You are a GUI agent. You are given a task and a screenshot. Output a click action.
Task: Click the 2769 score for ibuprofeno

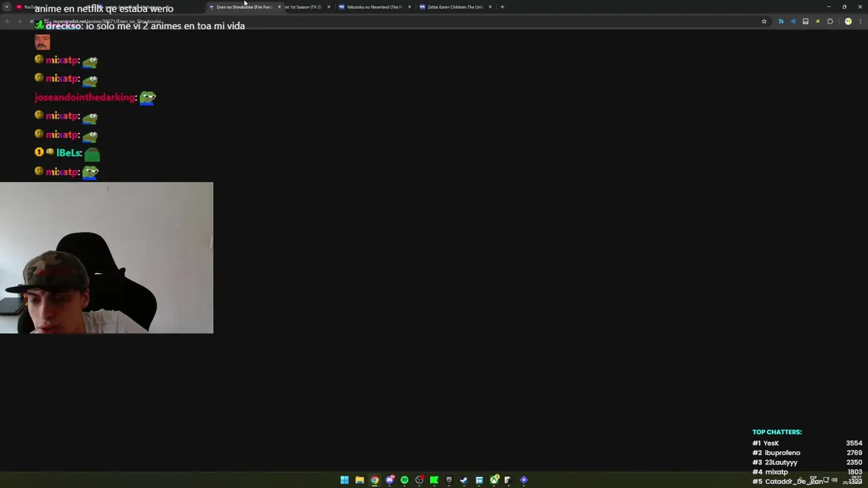(x=854, y=453)
